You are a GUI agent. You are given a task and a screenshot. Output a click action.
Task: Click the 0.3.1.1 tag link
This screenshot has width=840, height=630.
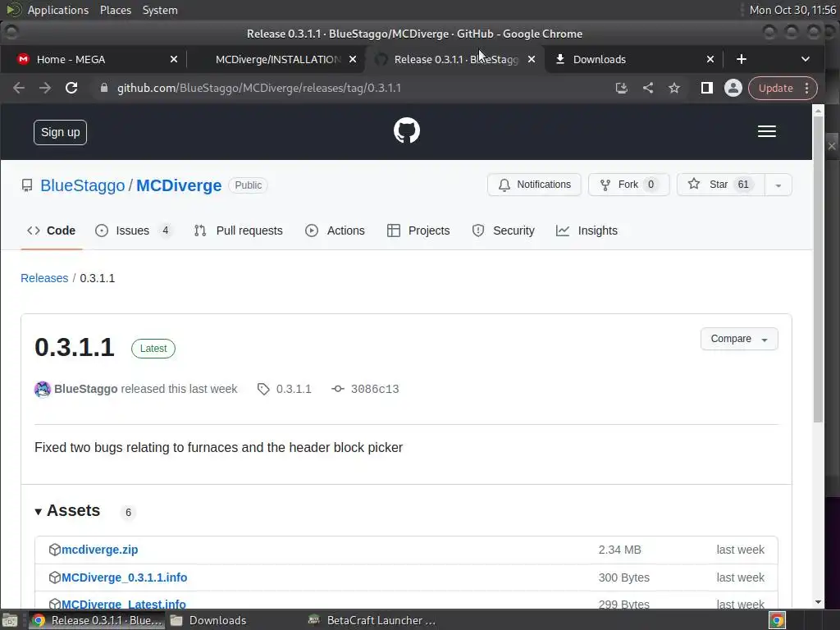click(x=285, y=389)
